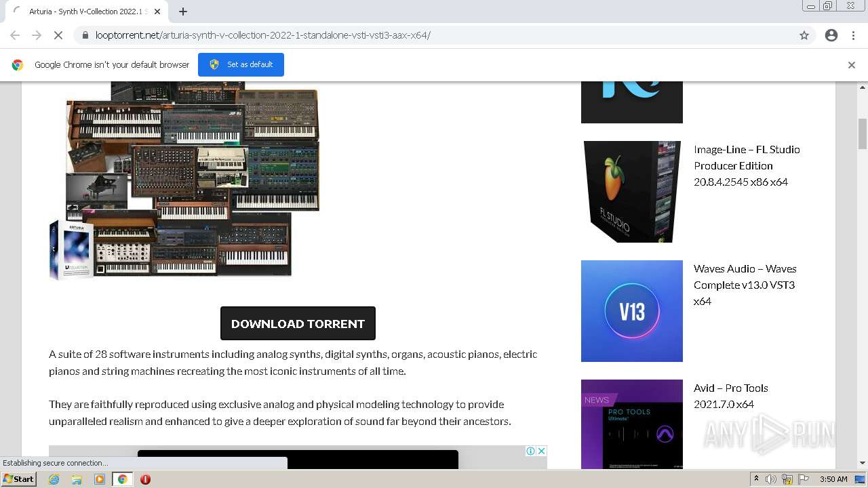
Task: Stop loading the page
Action: pos(58,35)
